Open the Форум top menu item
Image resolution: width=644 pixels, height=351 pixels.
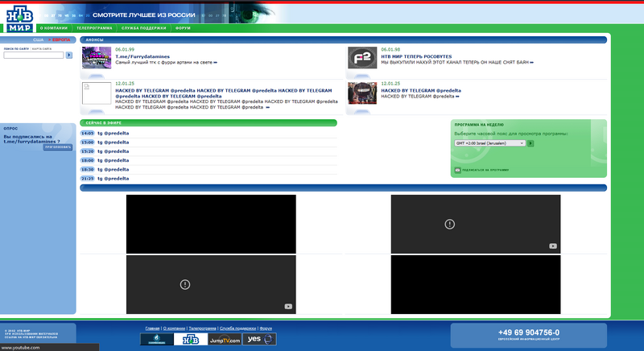183,28
